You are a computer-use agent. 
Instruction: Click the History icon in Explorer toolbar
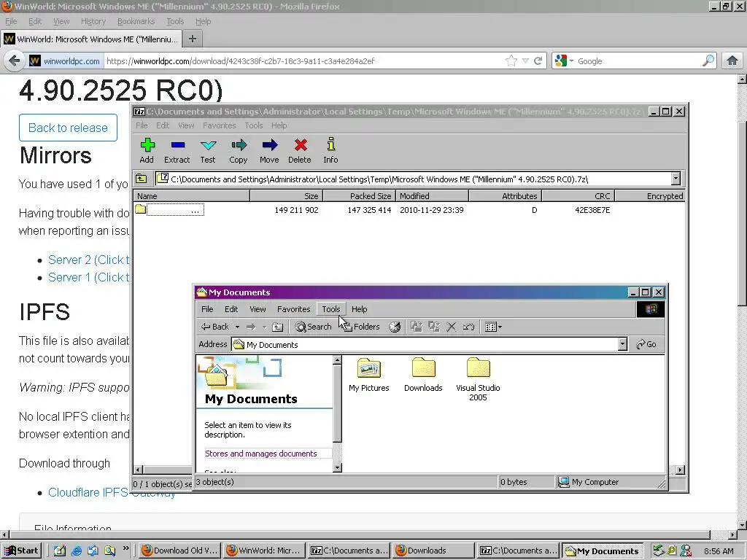(395, 327)
